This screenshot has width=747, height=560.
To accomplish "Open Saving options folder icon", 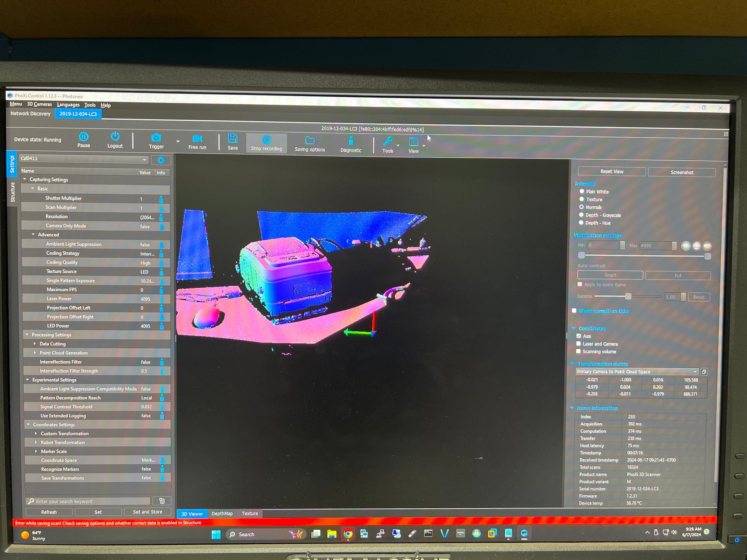I will pyautogui.click(x=310, y=141).
